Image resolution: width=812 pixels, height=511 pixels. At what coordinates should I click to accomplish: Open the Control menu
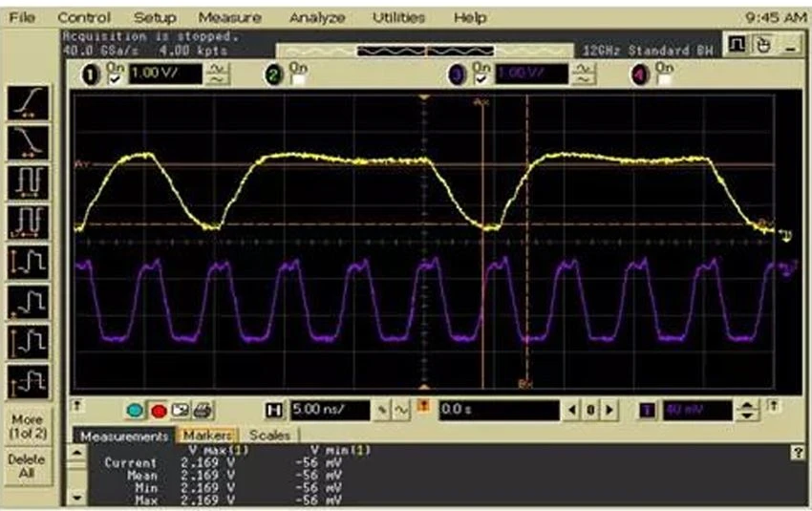(x=84, y=17)
